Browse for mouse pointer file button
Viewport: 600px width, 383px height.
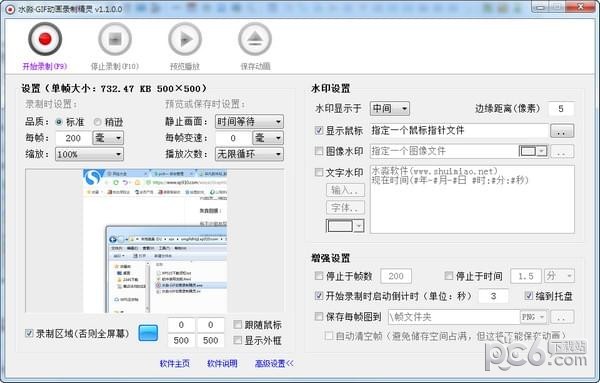click(x=562, y=131)
